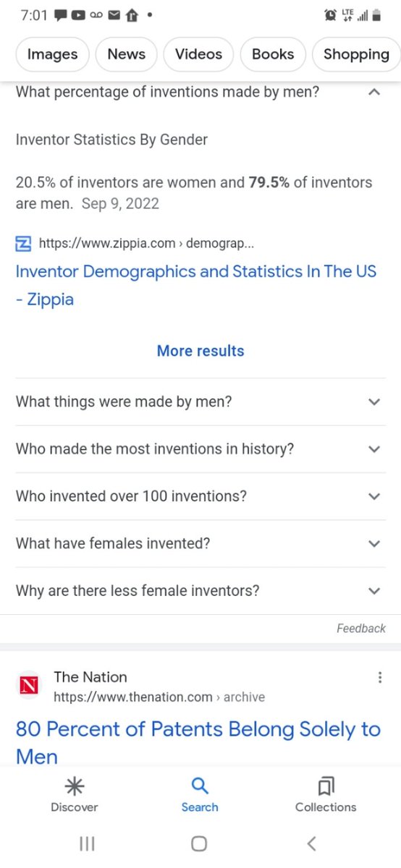Tap the Android back navigation arrow

click(x=312, y=843)
